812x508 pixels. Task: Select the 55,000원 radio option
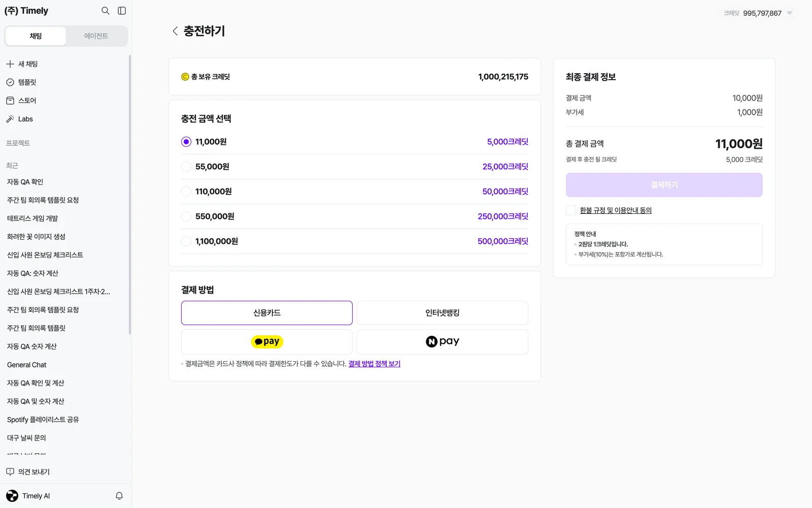click(186, 167)
